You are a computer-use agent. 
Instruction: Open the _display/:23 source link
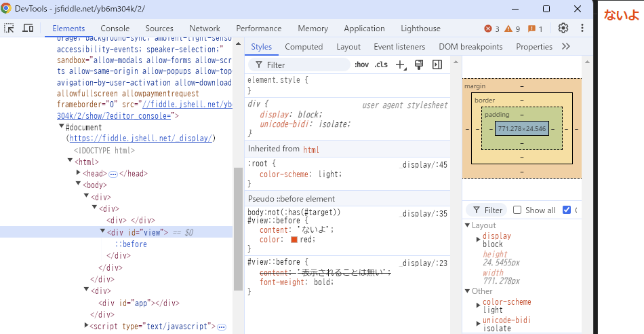click(423, 263)
